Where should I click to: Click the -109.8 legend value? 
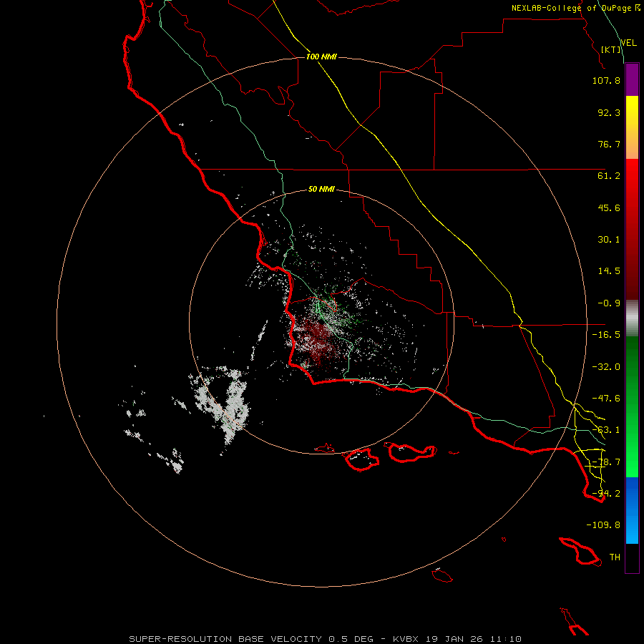(x=603, y=525)
